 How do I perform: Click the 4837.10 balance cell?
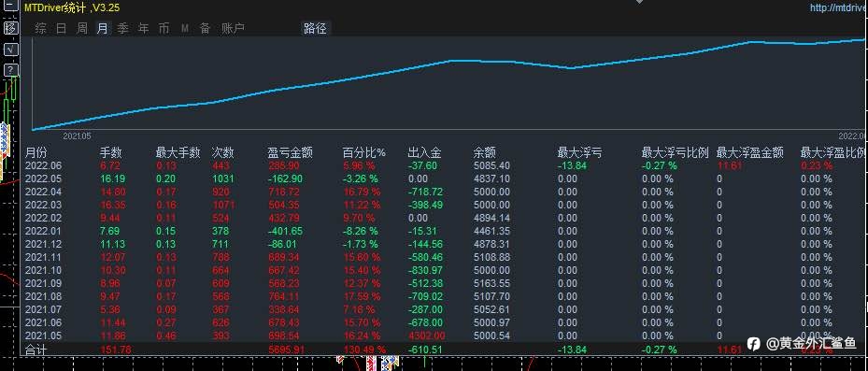[491, 178]
